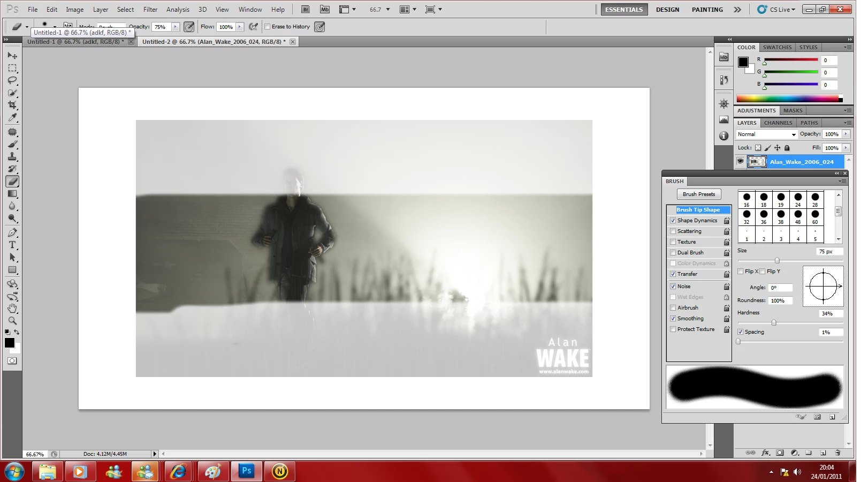Select the History Brush tool
868x482 pixels.
12,169
